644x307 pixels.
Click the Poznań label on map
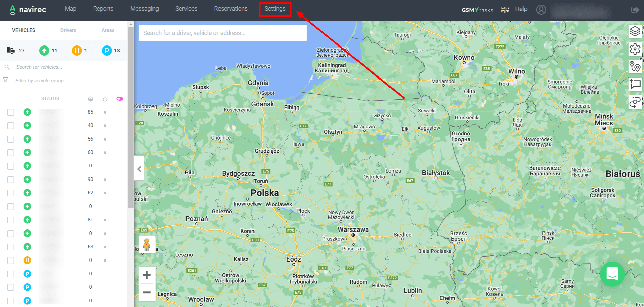coord(197,219)
